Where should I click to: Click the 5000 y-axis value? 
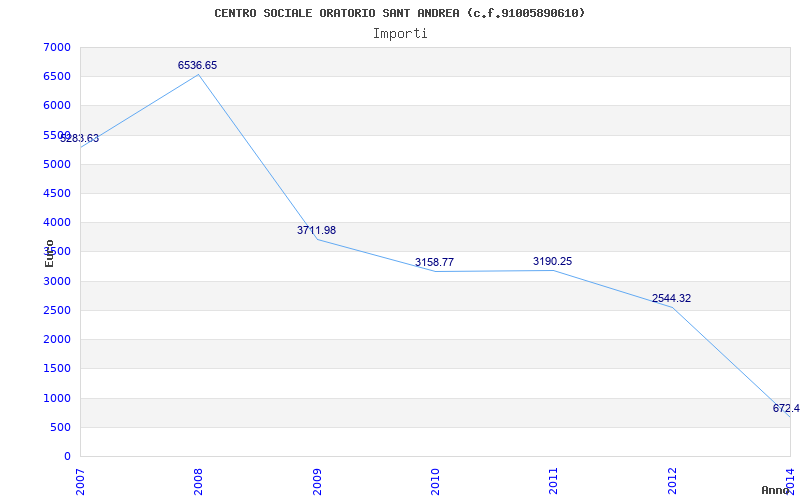coord(57,164)
